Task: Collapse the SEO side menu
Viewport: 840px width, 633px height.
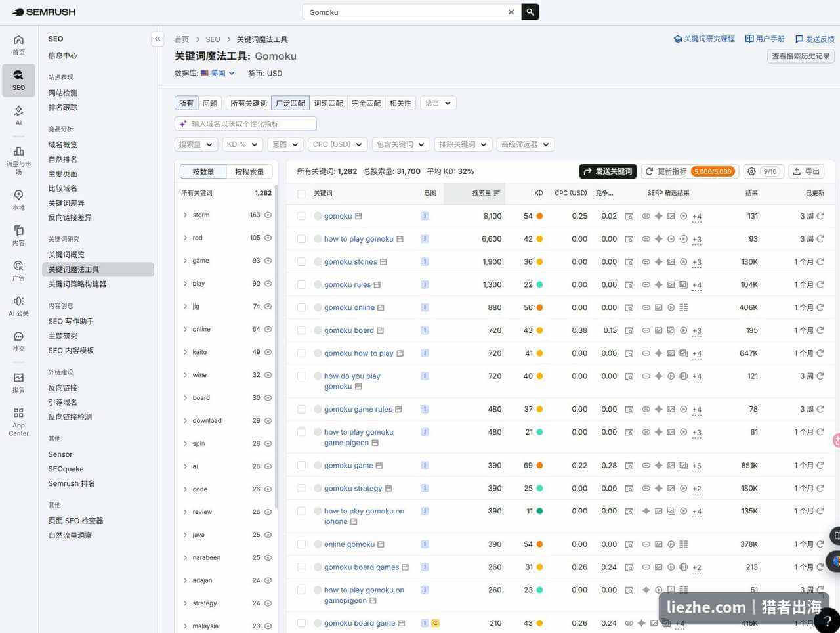Action: [157, 39]
